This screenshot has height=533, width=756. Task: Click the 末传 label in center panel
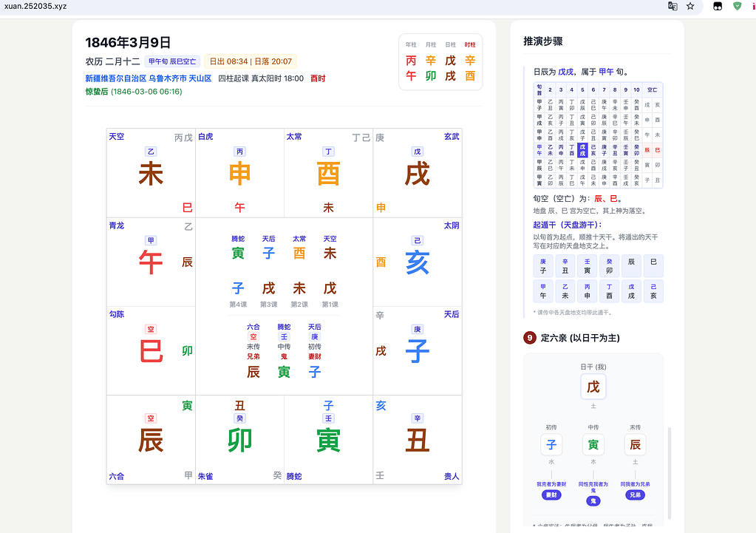point(253,346)
